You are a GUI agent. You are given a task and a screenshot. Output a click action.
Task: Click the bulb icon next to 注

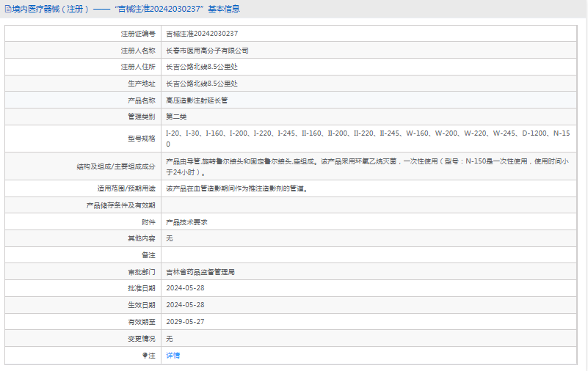[x=145, y=356]
